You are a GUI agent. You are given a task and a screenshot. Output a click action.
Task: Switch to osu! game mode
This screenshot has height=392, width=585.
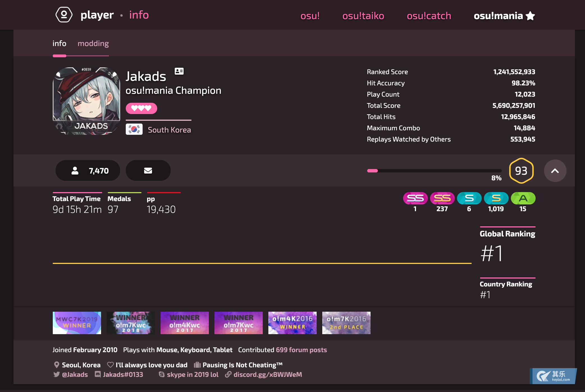pyautogui.click(x=310, y=16)
